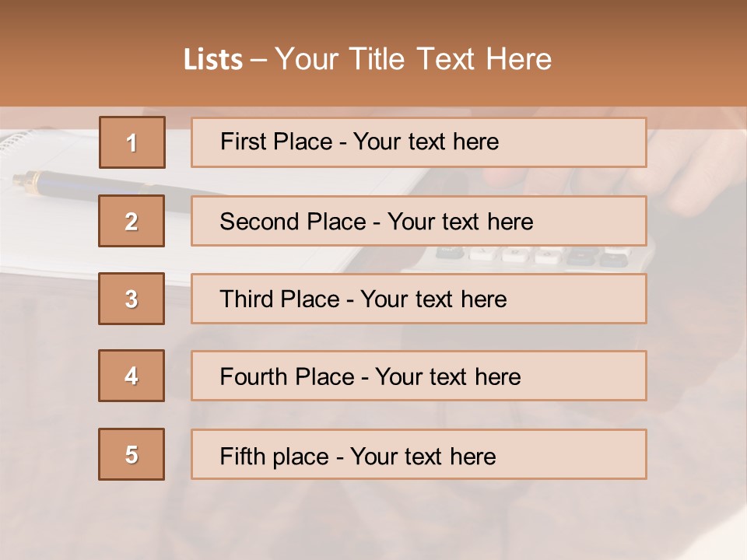
Task: Click the calculator keys in the background
Action: (529, 255)
